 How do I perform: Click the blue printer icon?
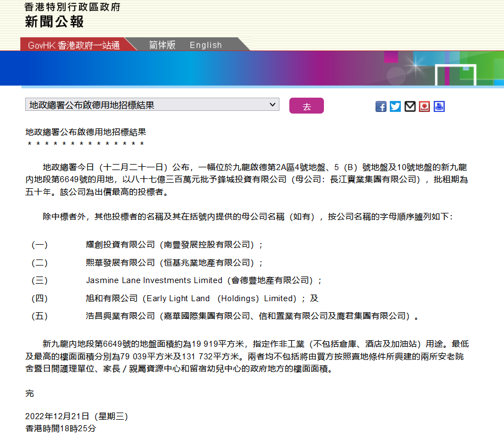[x=439, y=106]
